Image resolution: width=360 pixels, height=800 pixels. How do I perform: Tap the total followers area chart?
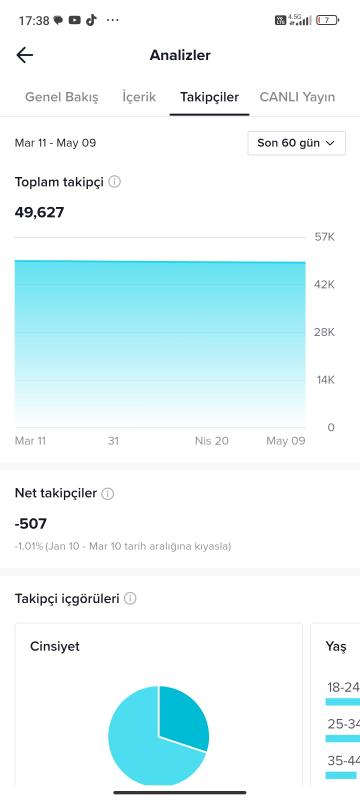pyautogui.click(x=160, y=343)
